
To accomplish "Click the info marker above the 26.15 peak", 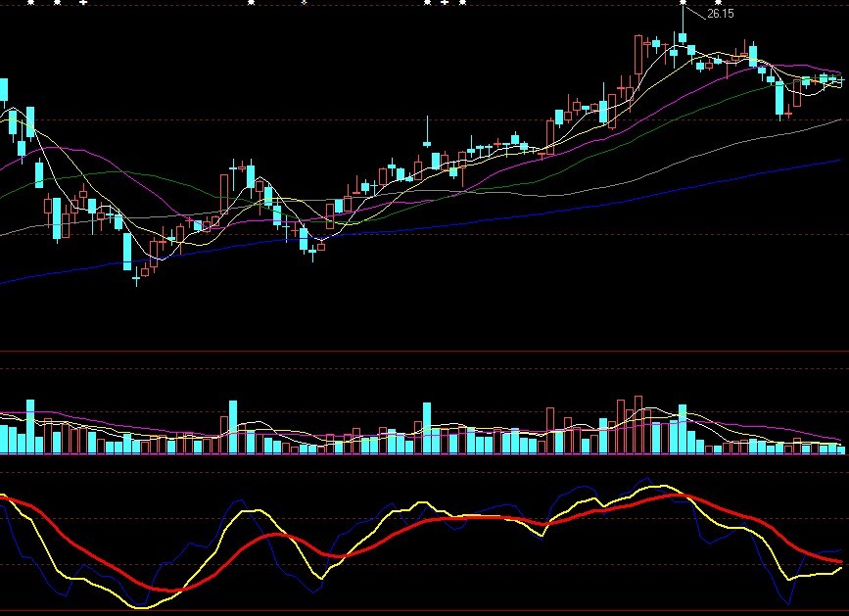I will tap(683, 3).
